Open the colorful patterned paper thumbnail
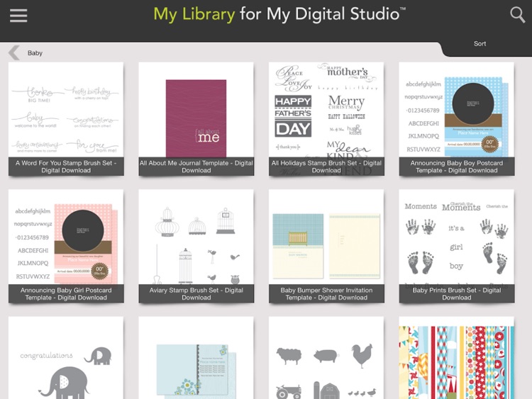Image resolution: width=532 pixels, height=399 pixels. pos(457,358)
